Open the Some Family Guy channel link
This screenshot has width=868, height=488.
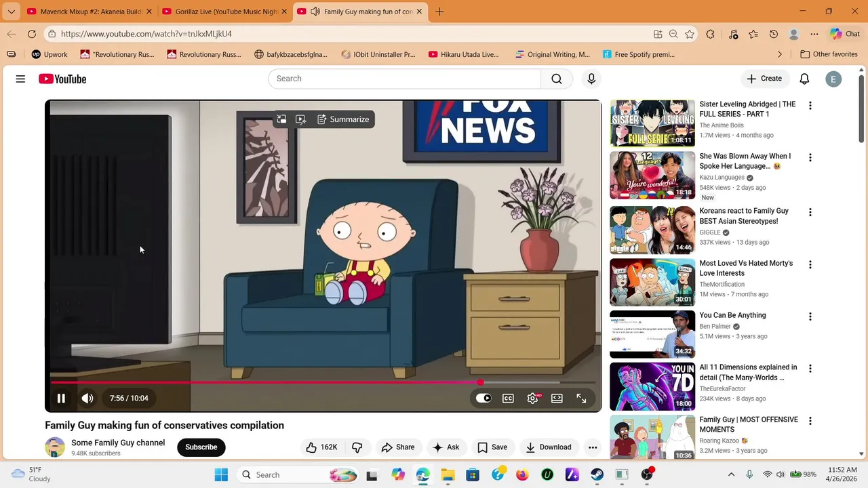point(118,443)
